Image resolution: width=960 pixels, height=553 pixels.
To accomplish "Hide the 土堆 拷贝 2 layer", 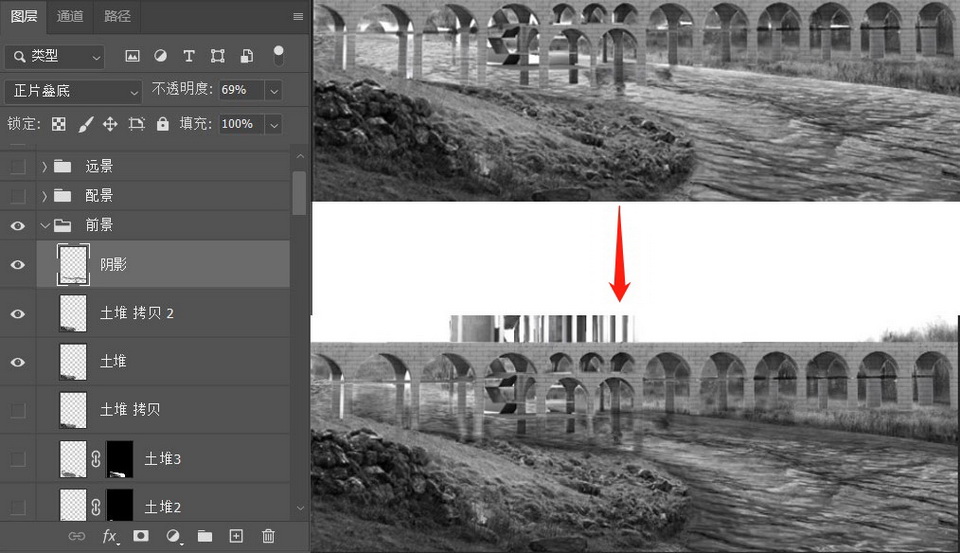I will coord(17,313).
